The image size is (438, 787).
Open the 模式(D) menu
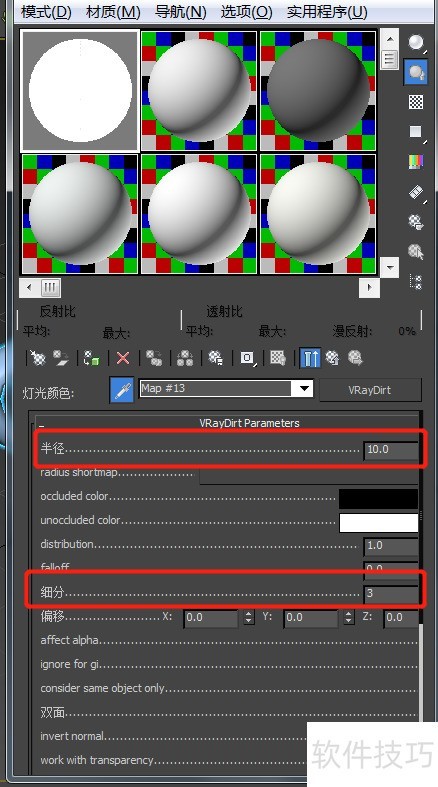[46, 11]
